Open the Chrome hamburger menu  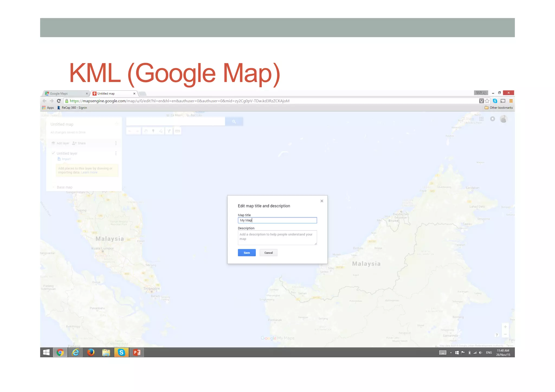pos(511,101)
